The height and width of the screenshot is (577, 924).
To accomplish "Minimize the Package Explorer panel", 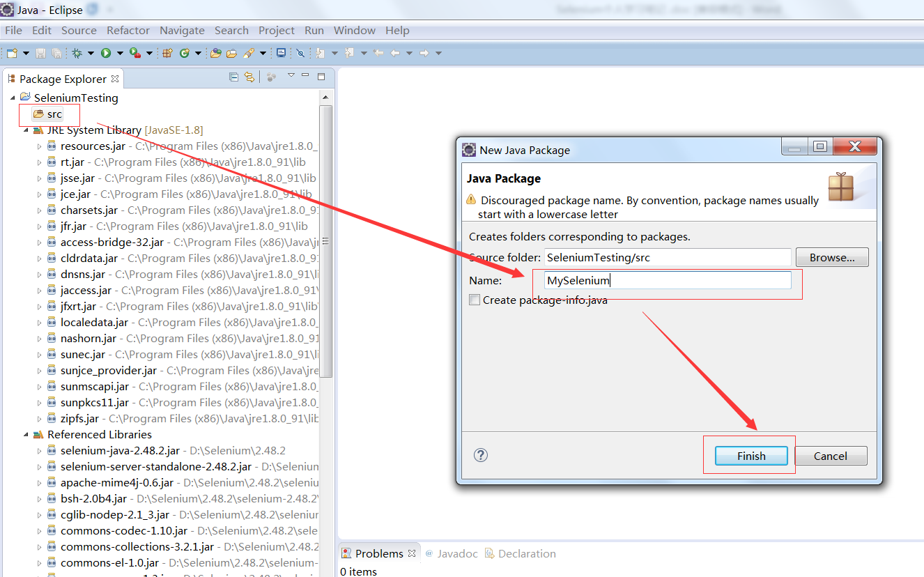I will pyautogui.click(x=305, y=75).
